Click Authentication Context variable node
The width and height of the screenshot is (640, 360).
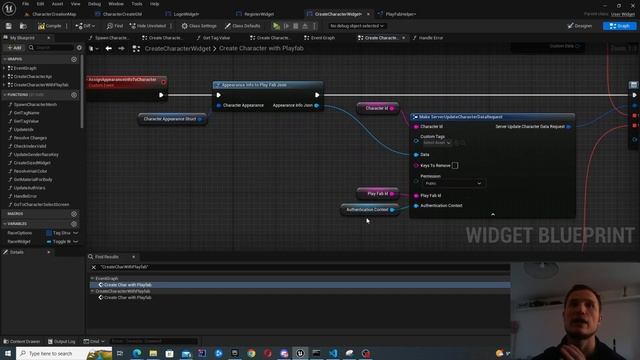tap(370, 210)
